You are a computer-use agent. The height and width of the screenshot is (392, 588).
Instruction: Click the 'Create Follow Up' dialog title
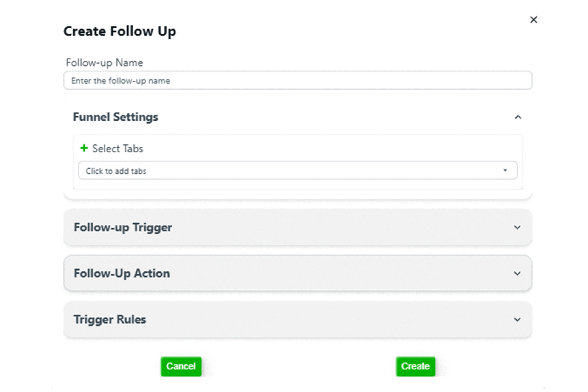coord(120,31)
